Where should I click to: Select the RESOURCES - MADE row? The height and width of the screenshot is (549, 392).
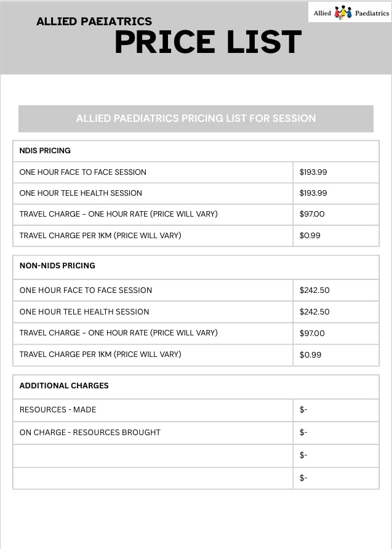58,410
